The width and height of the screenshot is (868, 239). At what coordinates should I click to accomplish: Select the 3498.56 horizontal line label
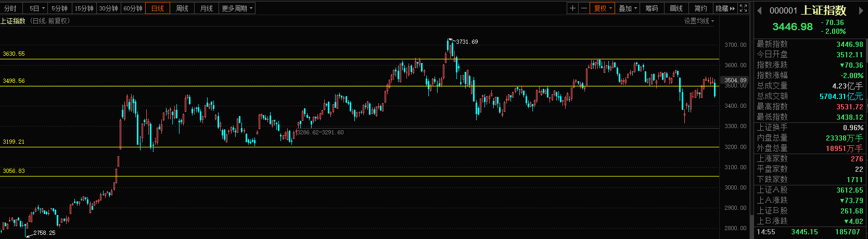[14, 81]
